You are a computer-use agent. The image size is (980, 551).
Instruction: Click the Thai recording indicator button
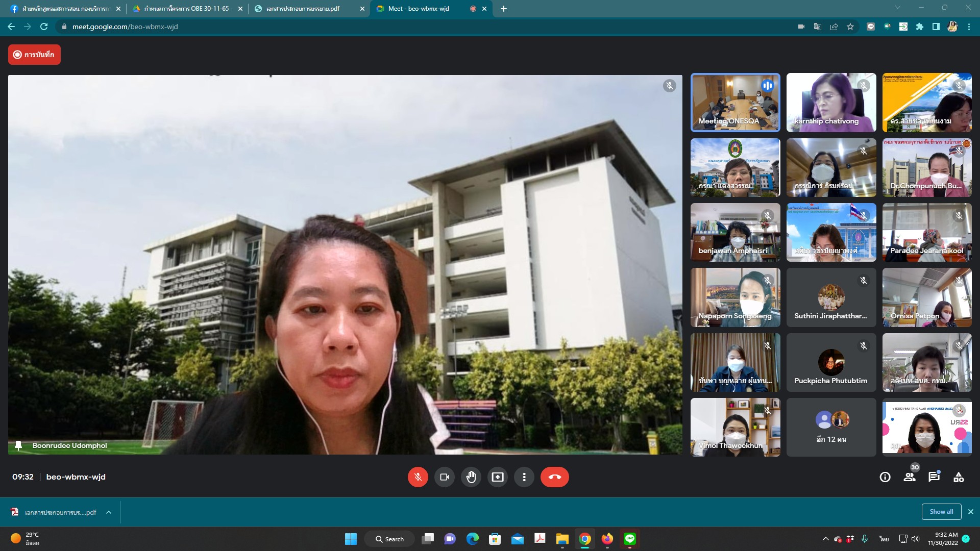[34, 55]
